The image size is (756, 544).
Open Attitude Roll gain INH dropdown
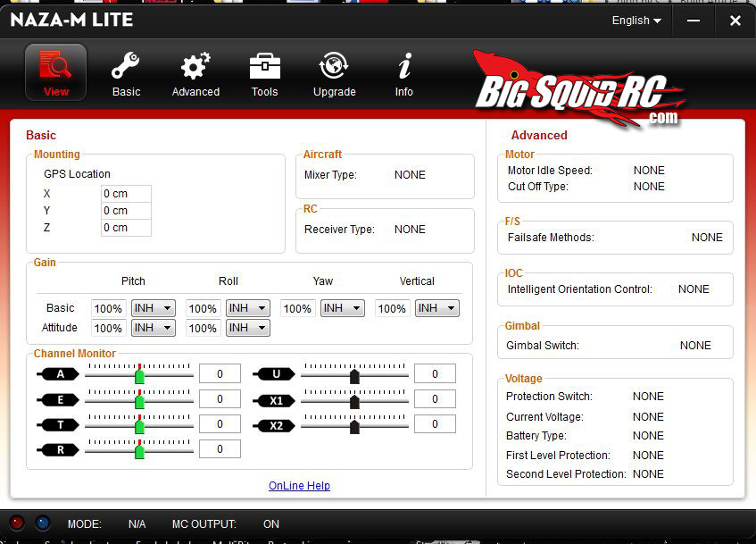coord(248,328)
